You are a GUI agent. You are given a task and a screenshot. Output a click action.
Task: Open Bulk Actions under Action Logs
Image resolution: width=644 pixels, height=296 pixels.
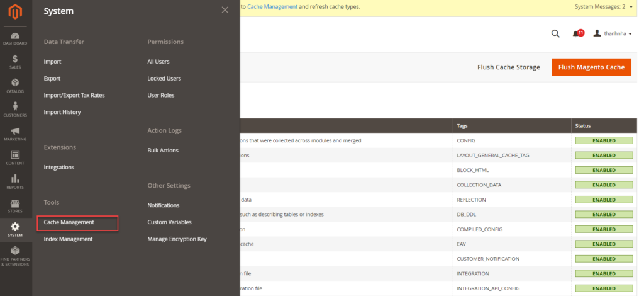(x=163, y=151)
